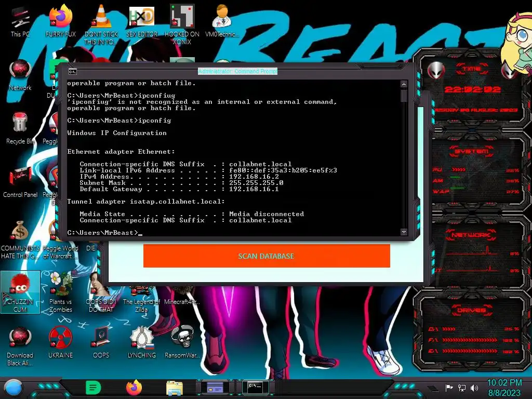The image size is (532, 399).
Task: Click the Windows IP Configuration line
Action: pos(117,132)
